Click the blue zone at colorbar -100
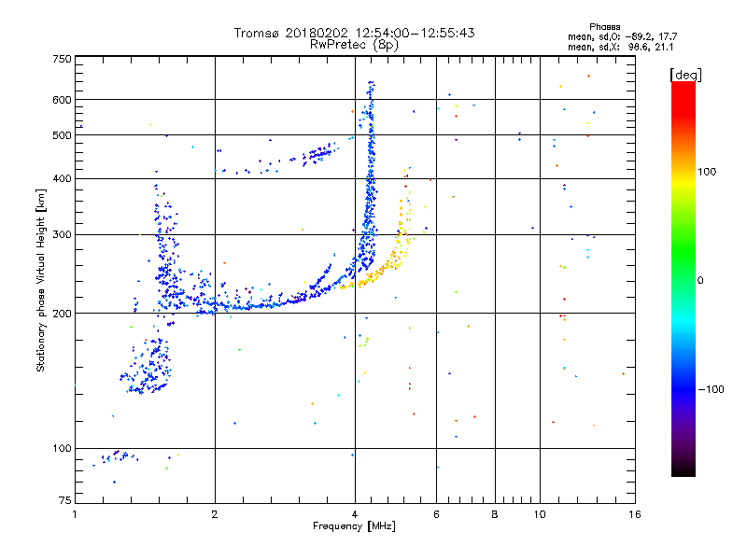 pyautogui.click(x=684, y=388)
